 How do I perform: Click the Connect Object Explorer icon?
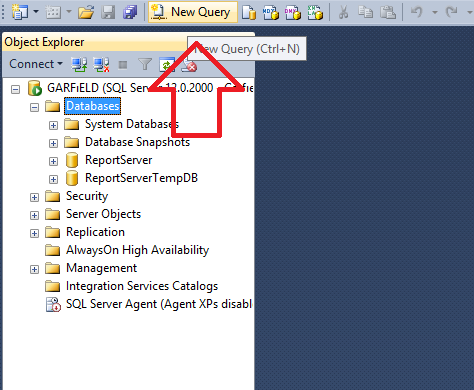[x=79, y=64]
